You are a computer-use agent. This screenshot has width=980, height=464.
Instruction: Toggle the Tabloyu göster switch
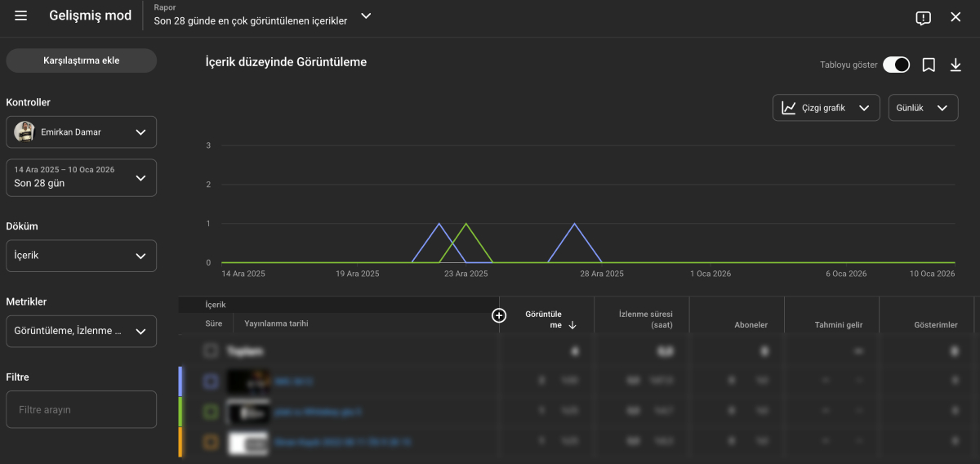click(896, 65)
